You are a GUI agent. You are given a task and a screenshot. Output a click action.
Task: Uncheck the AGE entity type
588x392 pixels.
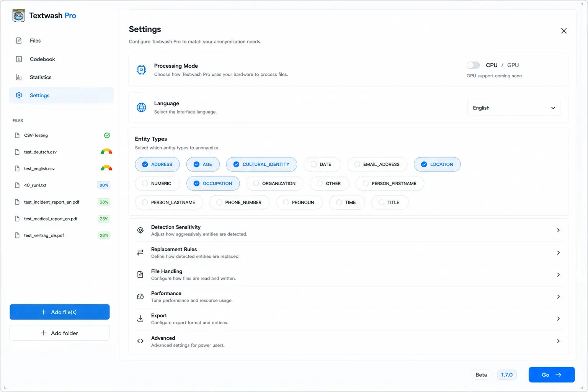tap(203, 164)
